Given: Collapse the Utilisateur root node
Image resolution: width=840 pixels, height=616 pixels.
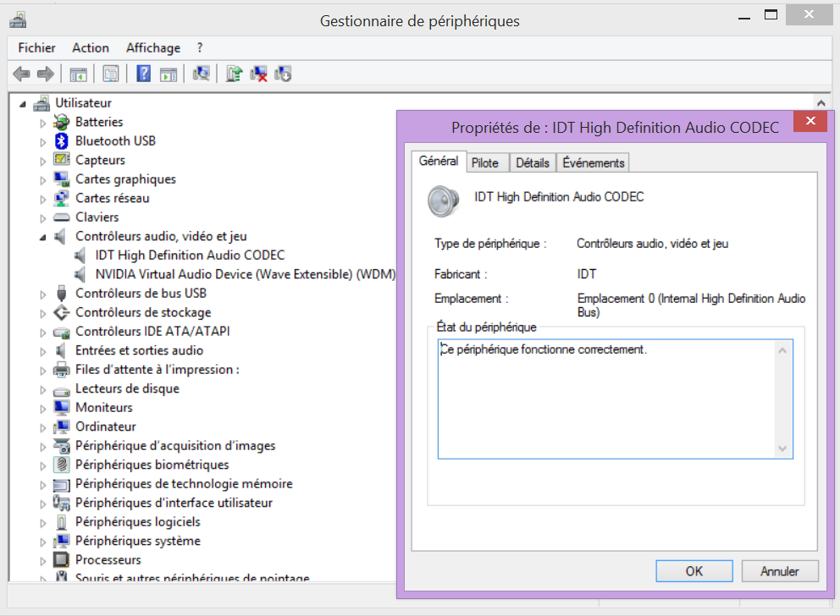Looking at the screenshot, I should pos(23,104).
